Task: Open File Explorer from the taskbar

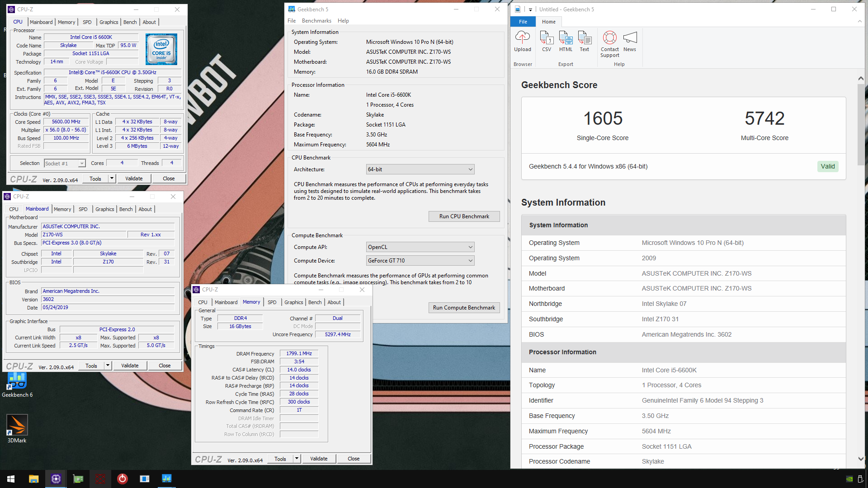Action: [x=33, y=479]
